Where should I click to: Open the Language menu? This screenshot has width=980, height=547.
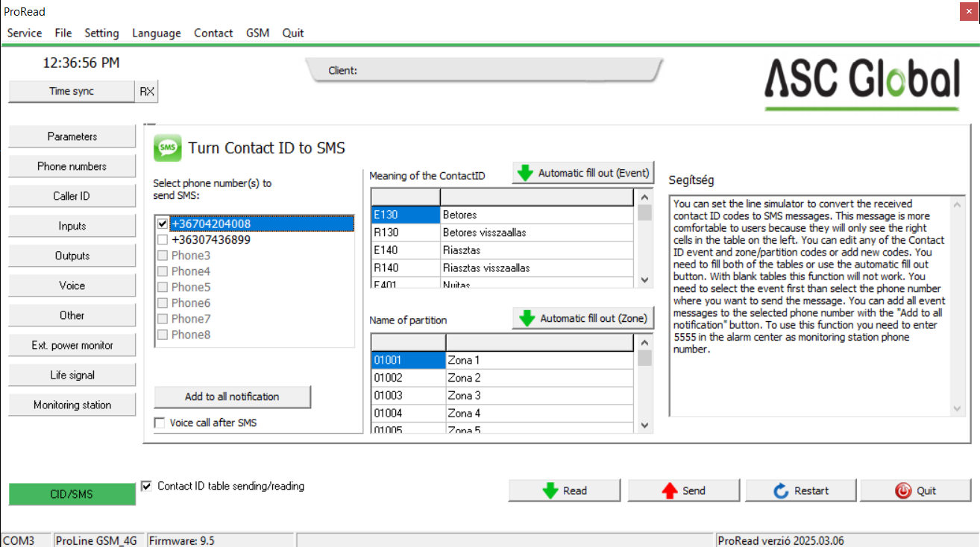157,33
